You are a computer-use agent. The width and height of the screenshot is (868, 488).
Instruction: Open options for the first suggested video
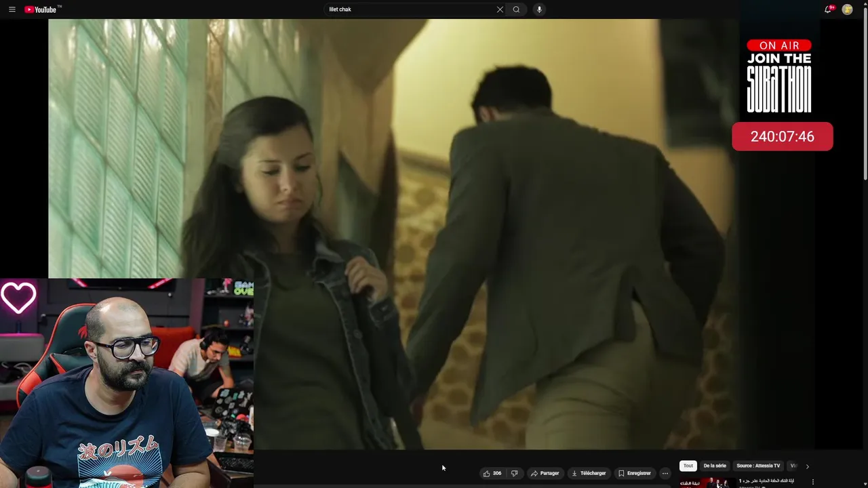click(x=813, y=482)
